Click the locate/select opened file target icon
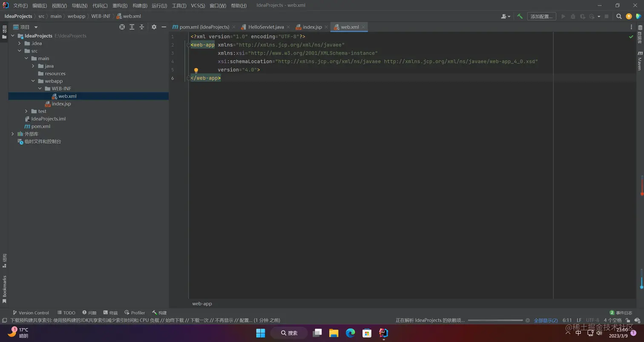This screenshot has height=342, width=644. [x=122, y=27]
